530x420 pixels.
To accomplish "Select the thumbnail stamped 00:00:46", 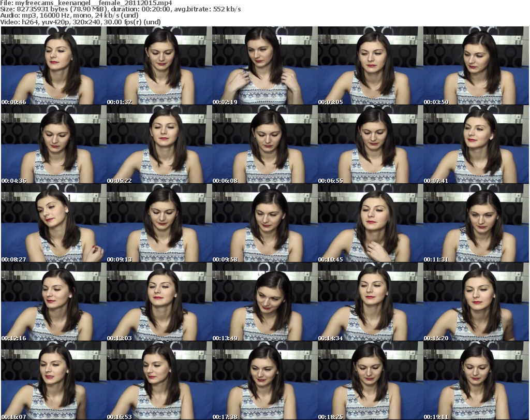I will pos(54,66).
